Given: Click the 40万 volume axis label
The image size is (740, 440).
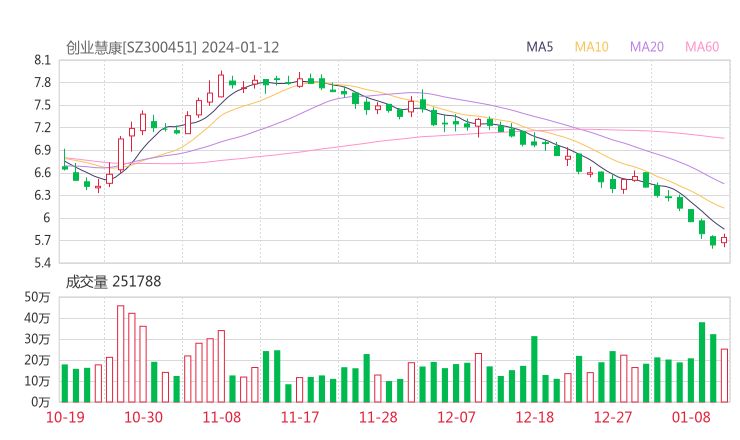Looking at the screenshot, I should tap(37, 318).
